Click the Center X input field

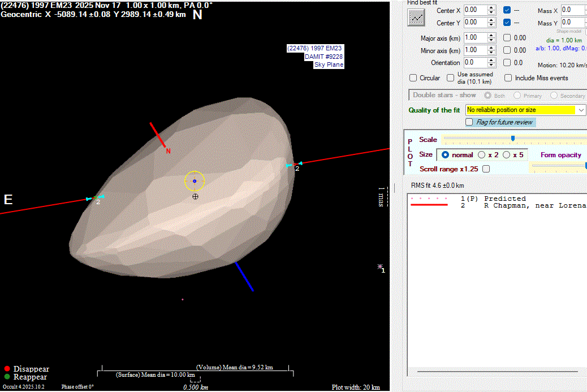point(474,10)
